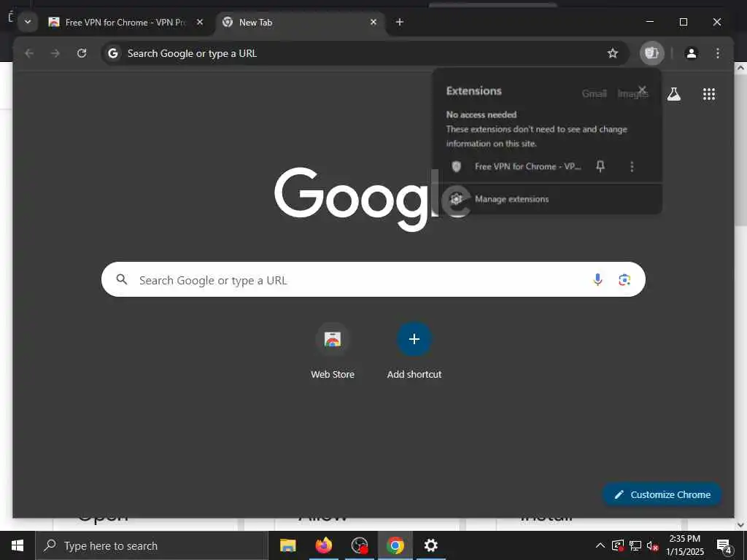The width and height of the screenshot is (747, 560).
Task: Click the Free VPN shield icon in popup
Action: (x=457, y=166)
